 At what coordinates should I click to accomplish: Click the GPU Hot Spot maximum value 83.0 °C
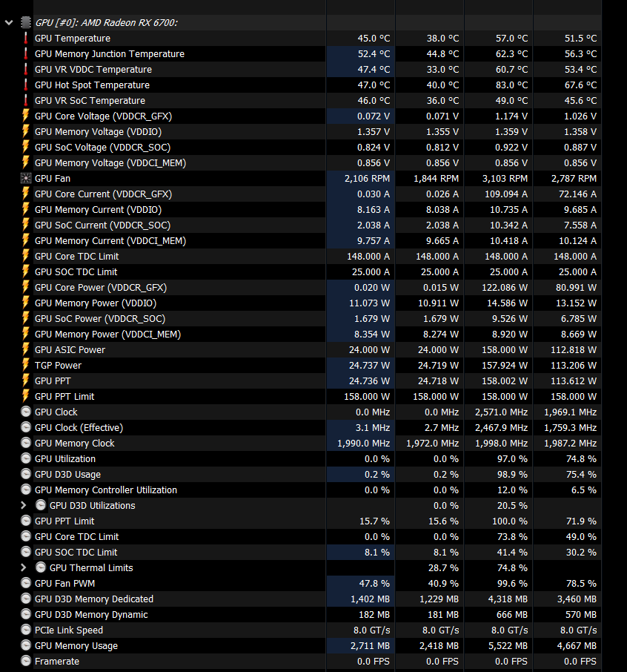pos(511,85)
